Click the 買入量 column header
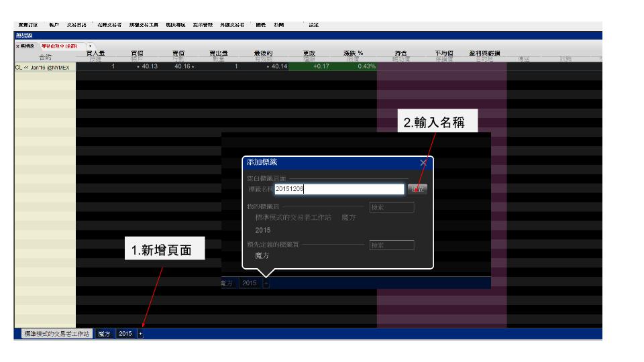The image size is (644, 362). pyautogui.click(x=95, y=54)
